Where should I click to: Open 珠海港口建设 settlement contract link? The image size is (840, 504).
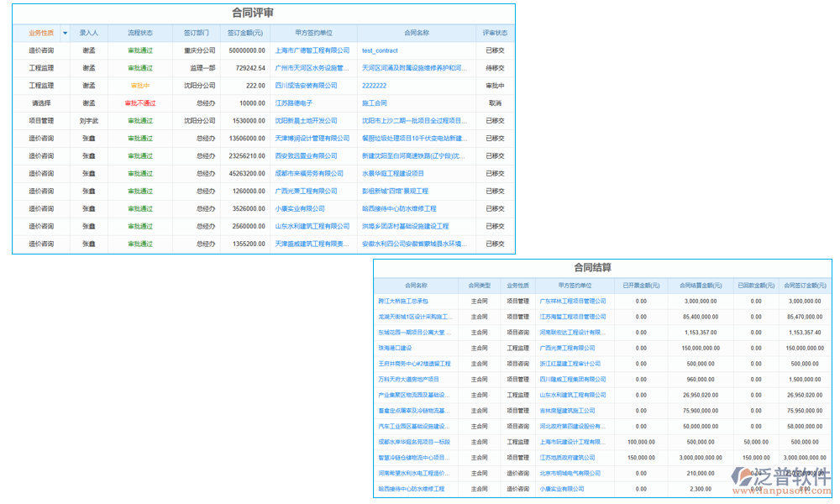tap(395, 348)
